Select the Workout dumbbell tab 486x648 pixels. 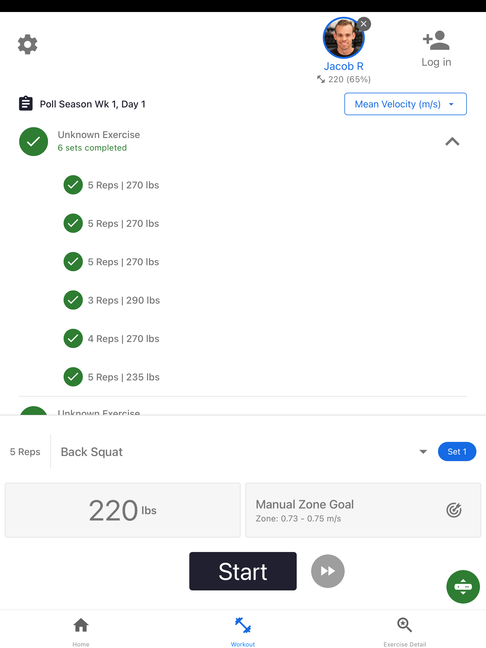243,631
